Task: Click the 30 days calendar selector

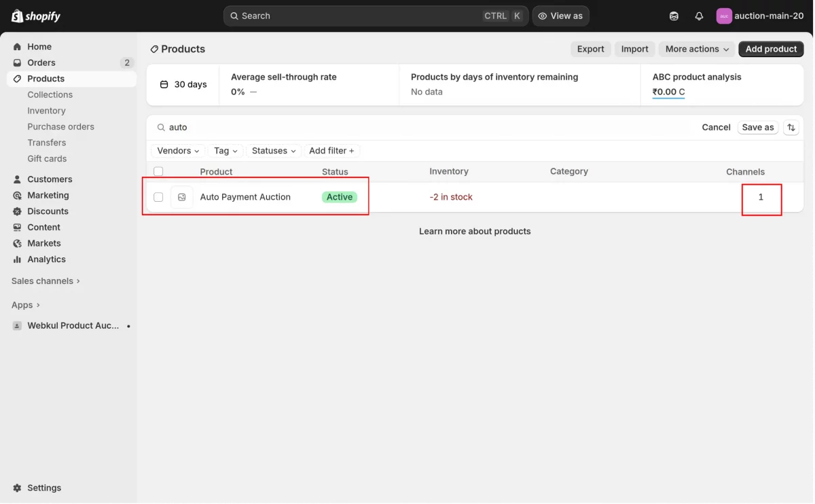Action: pyautogui.click(x=183, y=84)
